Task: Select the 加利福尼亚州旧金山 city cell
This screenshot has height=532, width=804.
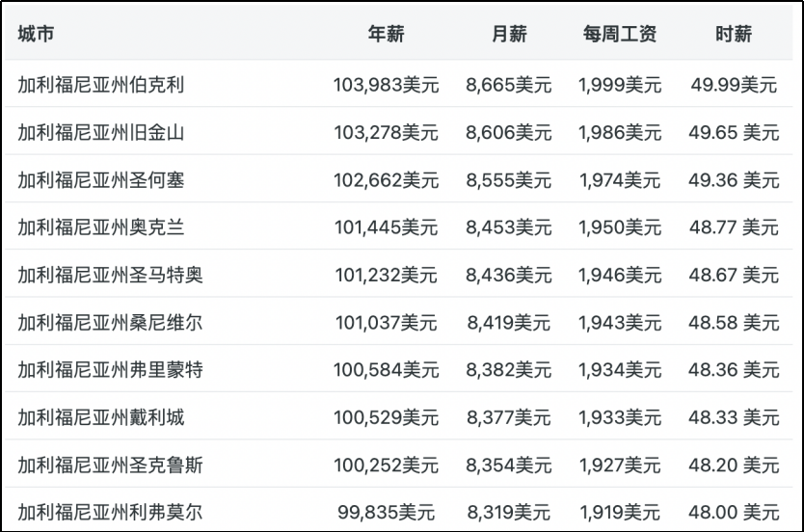Action: 101,132
